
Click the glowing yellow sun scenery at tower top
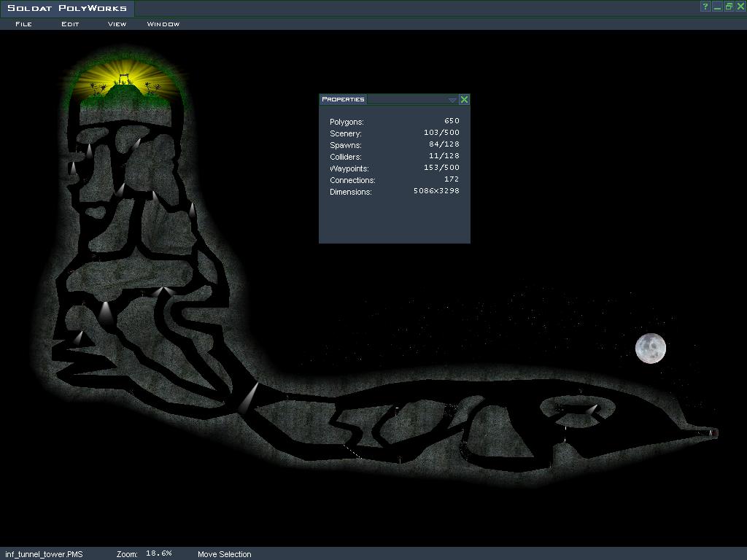pyautogui.click(x=125, y=82)
